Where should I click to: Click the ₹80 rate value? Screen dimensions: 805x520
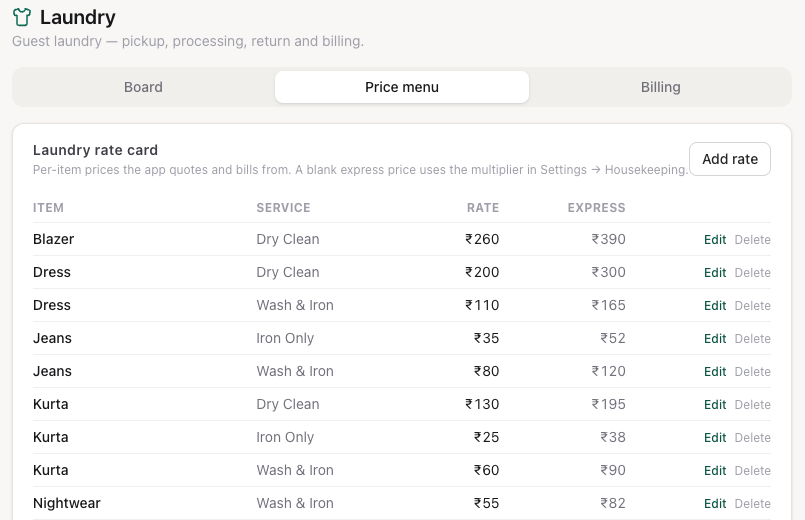[x=486, y=371]
